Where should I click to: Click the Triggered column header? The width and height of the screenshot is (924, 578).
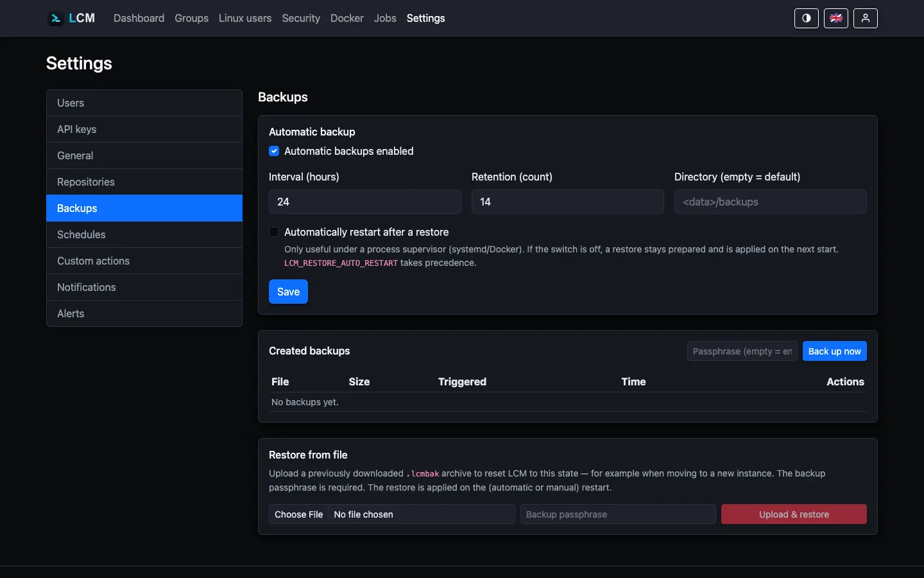point(462,381)
